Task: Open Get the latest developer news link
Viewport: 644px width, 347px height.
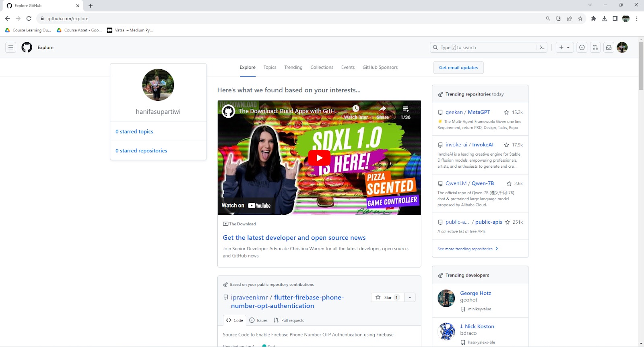Action: click(294, 238)
